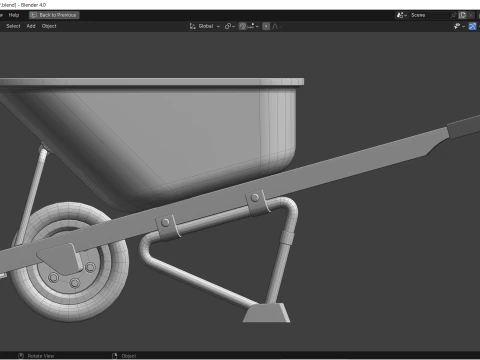Open the Select menu

(13, 26)
